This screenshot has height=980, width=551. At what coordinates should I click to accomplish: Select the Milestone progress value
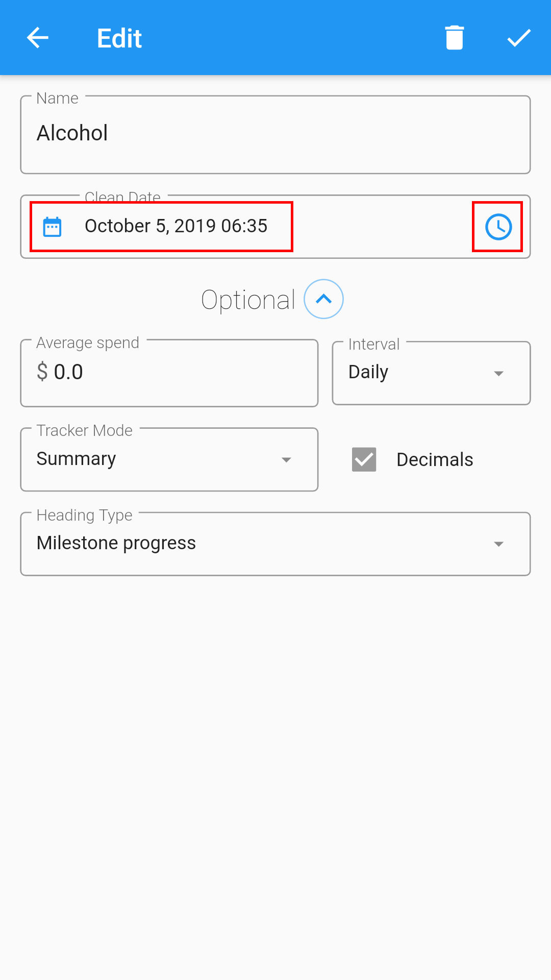pos(116,543)
